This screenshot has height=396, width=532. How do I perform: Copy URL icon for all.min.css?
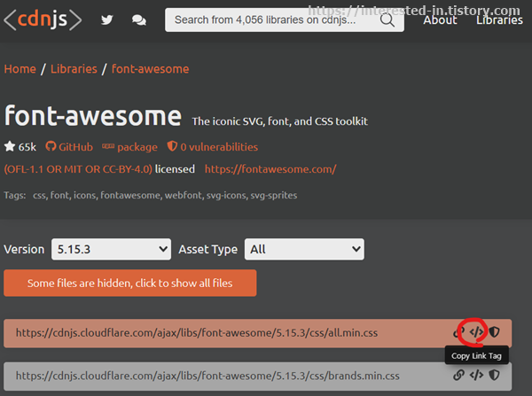pyautogui.click(x=458, y=332)
